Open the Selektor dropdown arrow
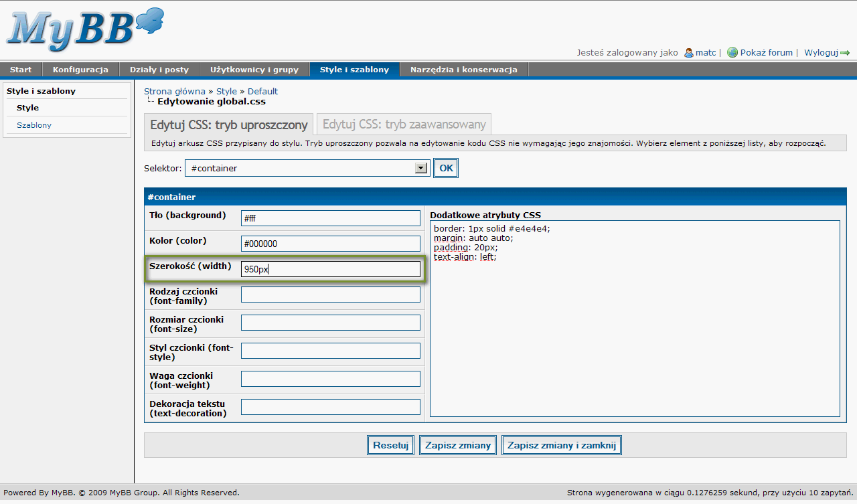This screenshot has width=857, height=504. click(x=421, y=168)
